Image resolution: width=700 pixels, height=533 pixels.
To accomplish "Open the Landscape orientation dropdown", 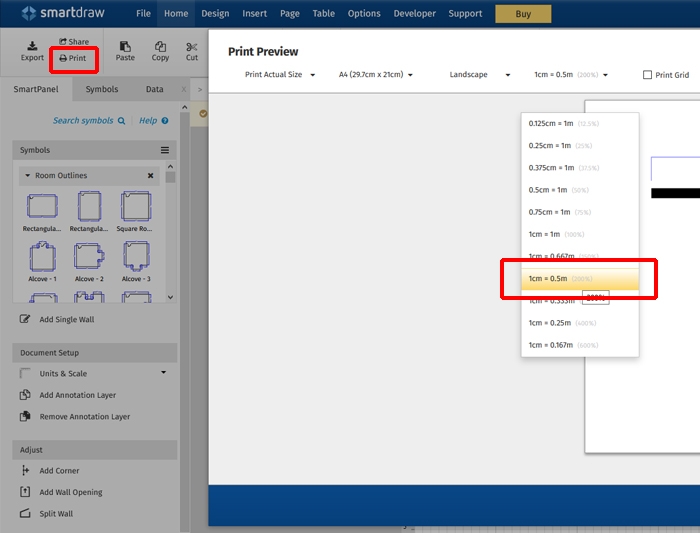I will pyautogui.click(x=480, y=75).
